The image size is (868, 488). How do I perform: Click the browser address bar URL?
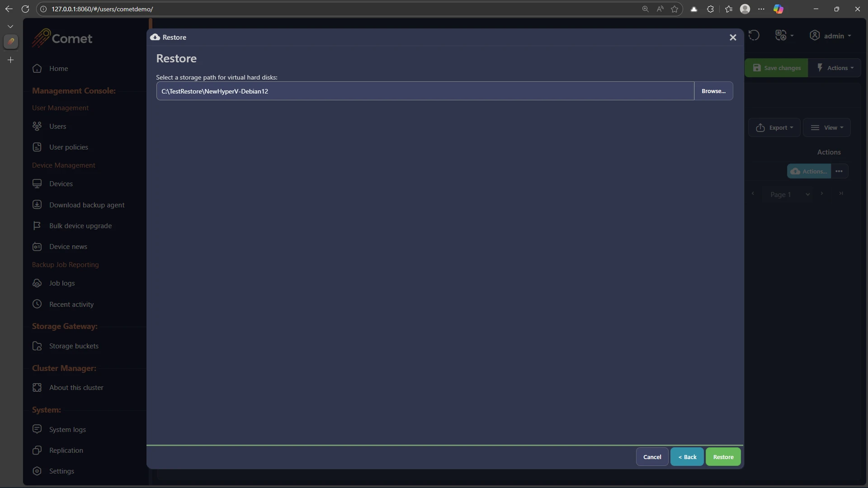(x=102, y=9)
